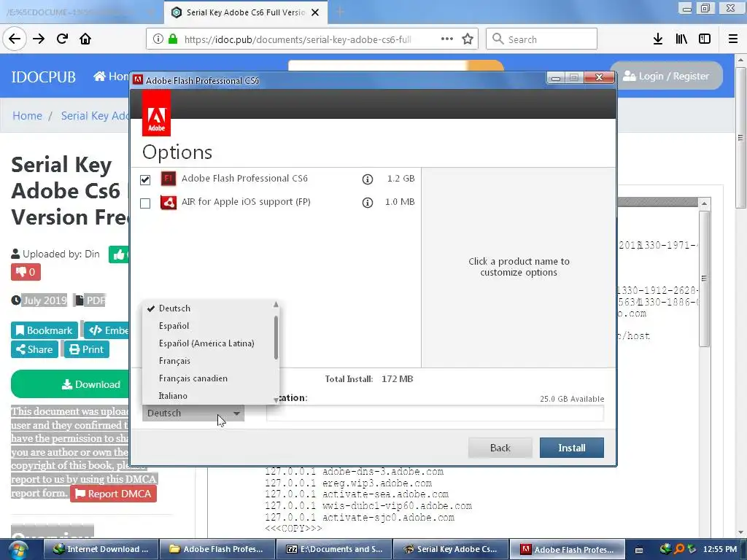Click the search magnifier tray icon
The width and height of the screenshot is (747, 560).
click(679, 549)
